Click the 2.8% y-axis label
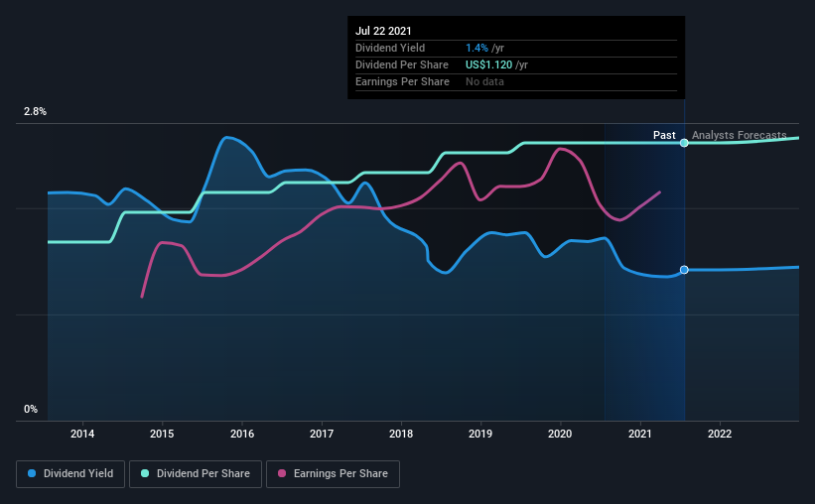 35,112
